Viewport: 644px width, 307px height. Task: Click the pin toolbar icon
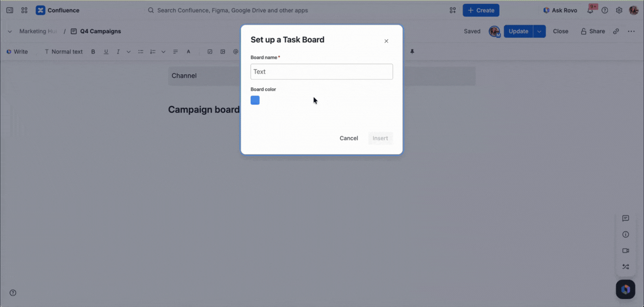click(412, 51)
